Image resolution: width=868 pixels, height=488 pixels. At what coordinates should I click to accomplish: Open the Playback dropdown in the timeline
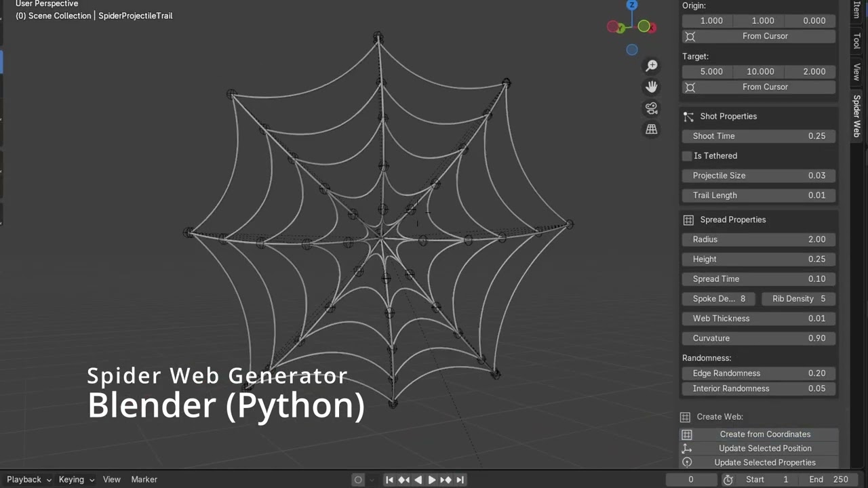(29, 480)
